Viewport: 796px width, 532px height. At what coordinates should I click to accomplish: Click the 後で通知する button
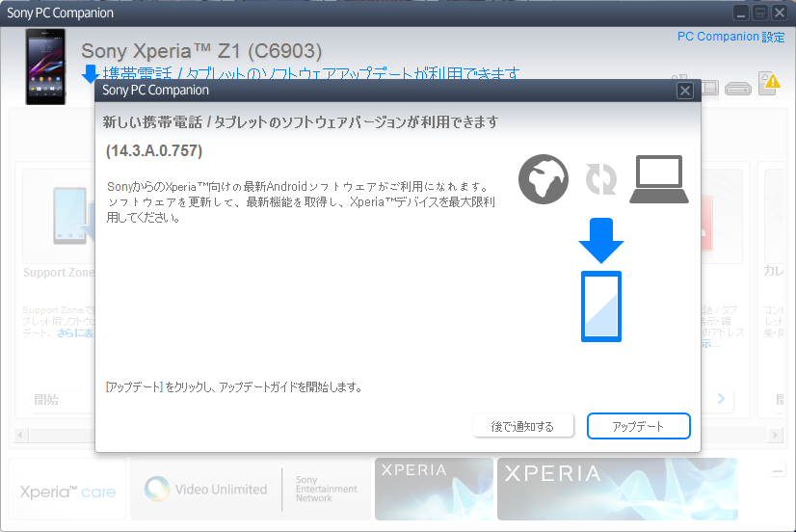tap(523, 426)
